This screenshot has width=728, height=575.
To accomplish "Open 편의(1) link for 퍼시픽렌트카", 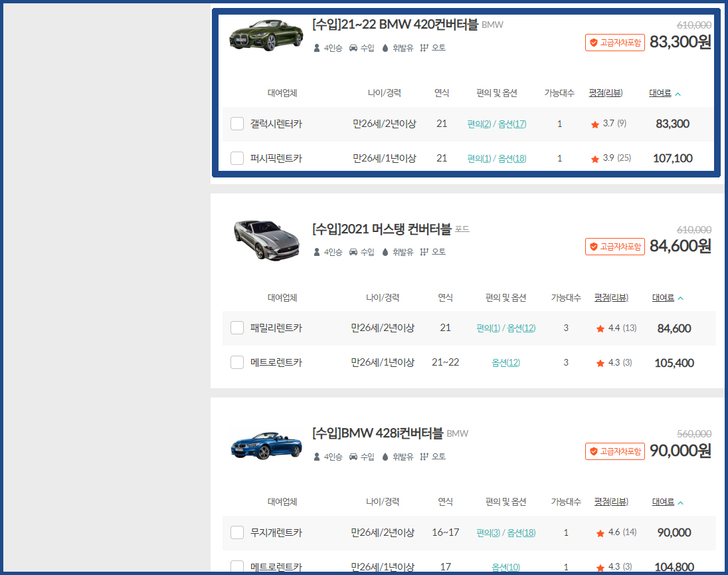I will coord(479,158).
